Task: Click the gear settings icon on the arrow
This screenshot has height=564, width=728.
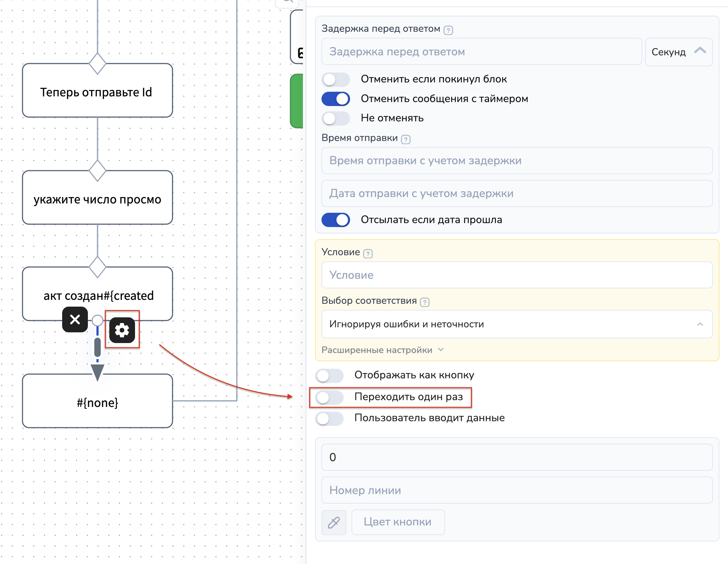Action: [x=122, y=330]
